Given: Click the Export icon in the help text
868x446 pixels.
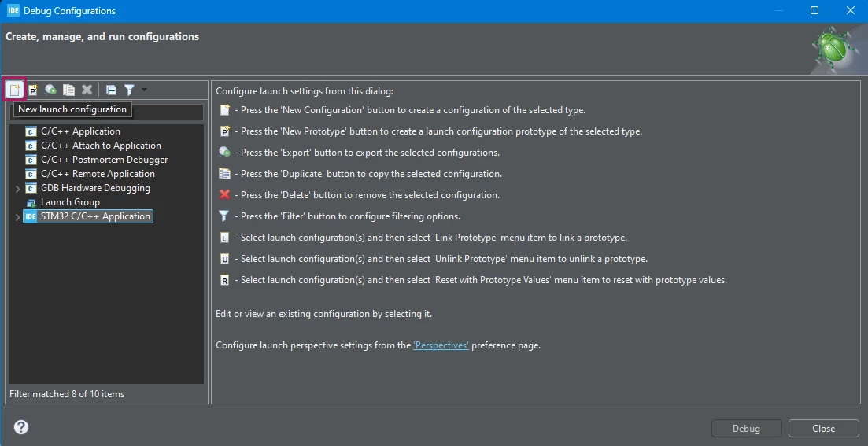Looking at the screenshot, I should (224, 152).
